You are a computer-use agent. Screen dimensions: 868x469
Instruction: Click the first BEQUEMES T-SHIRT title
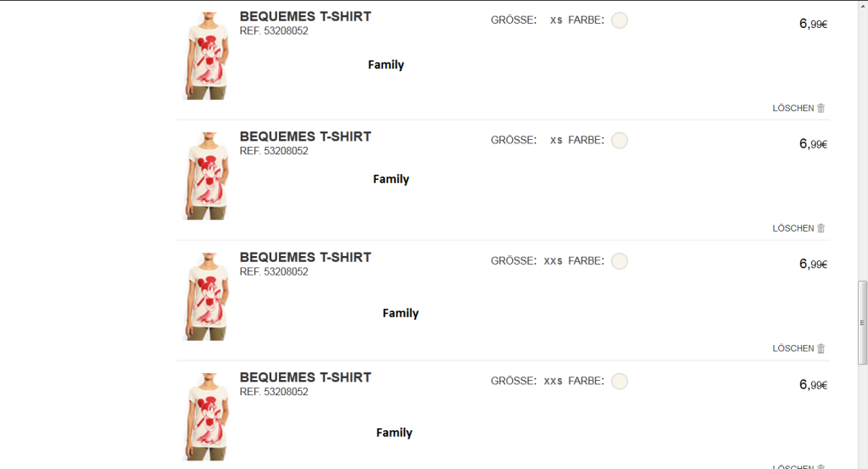[x=305, y=16]
